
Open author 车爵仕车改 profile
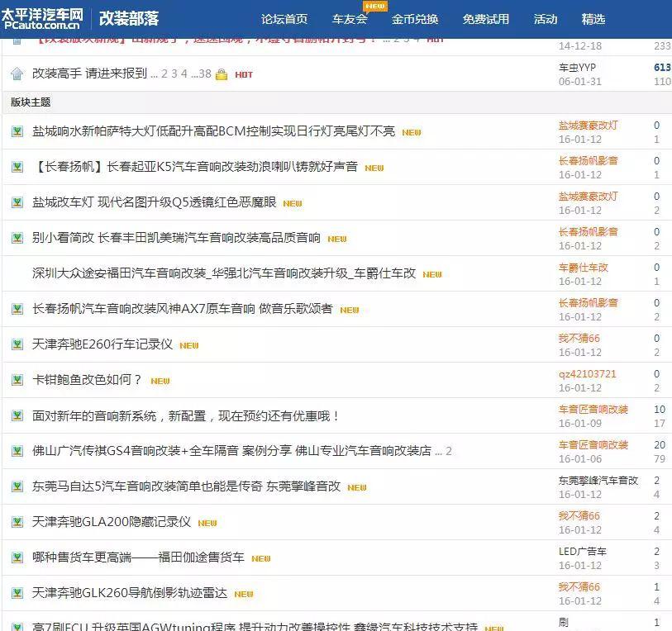click(584, 268)
